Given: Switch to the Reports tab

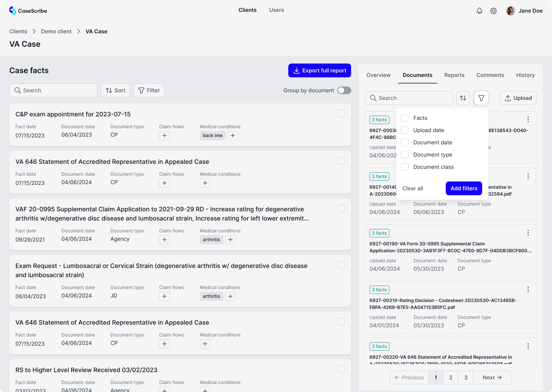Looking at the screenshot, I should (x=454, y=75).
